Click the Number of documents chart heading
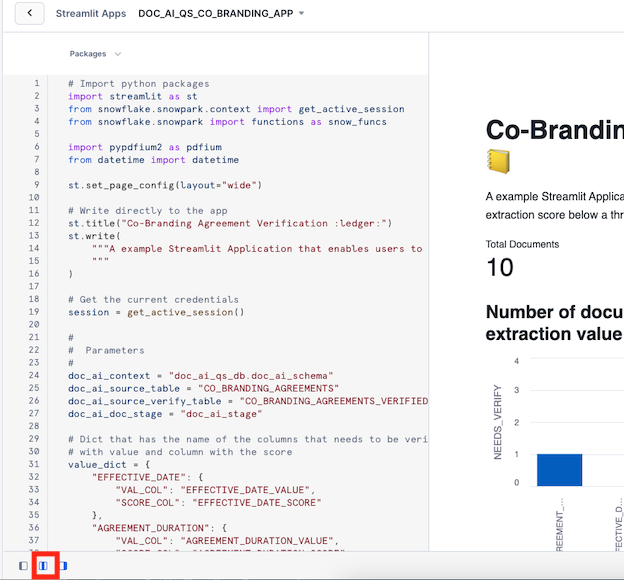This screenshot has height=580, width=624. [x=553, y=322]
